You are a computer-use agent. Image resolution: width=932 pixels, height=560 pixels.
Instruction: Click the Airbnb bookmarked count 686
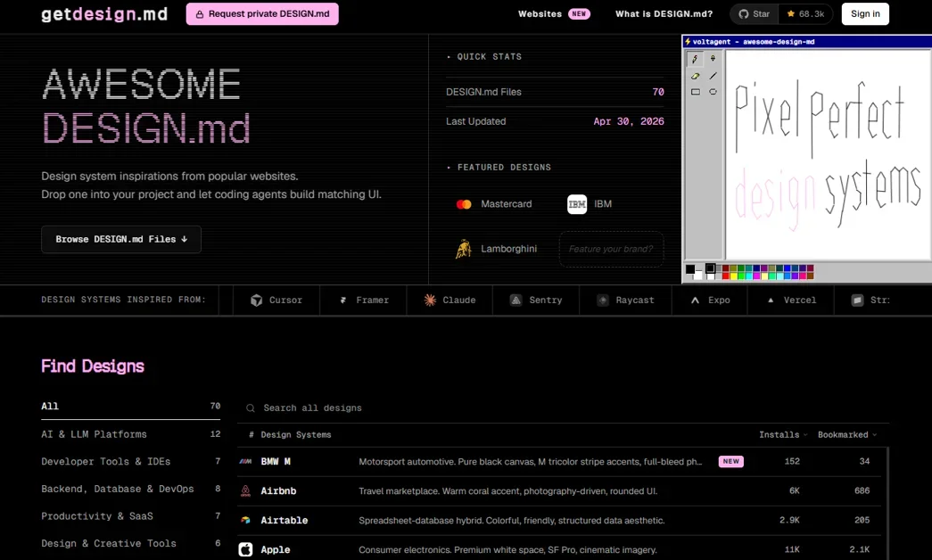862,491
